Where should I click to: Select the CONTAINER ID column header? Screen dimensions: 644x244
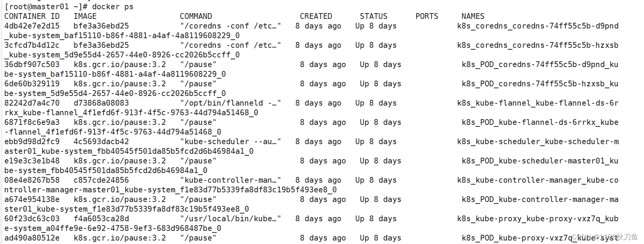point(32,16)
